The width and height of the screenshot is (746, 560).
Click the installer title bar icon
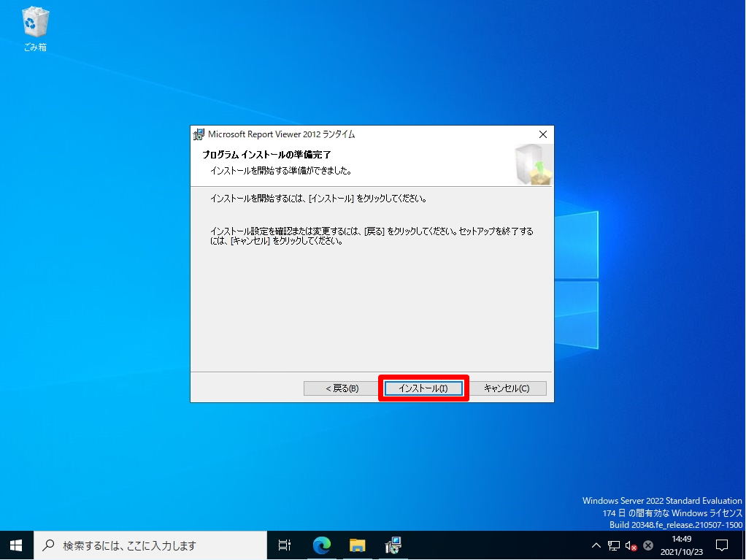[x=199, y=134]
